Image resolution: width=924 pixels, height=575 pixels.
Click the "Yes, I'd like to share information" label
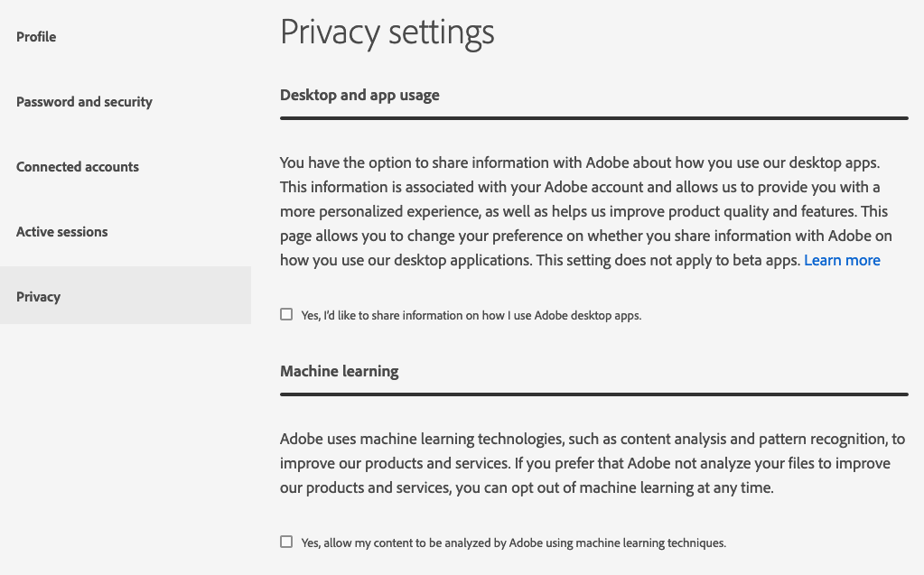pyautogui.click(x=471, y=316)
